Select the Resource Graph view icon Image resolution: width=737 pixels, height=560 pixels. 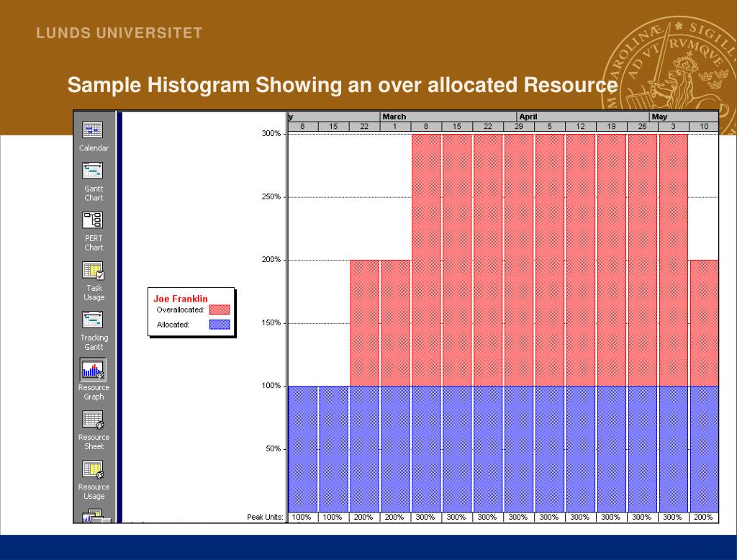(93, 369)
